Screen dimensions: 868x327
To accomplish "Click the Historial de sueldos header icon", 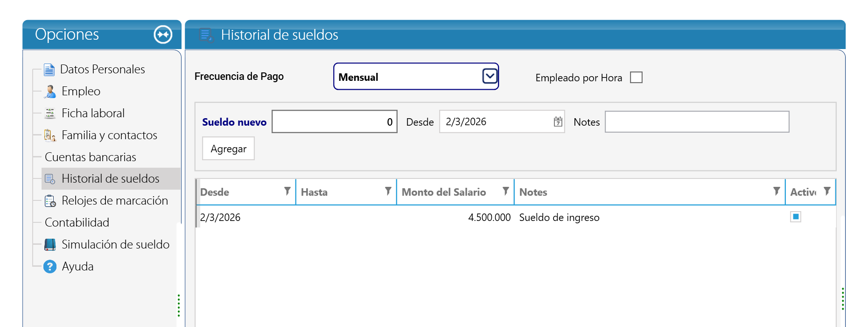I will pos(205,35).
